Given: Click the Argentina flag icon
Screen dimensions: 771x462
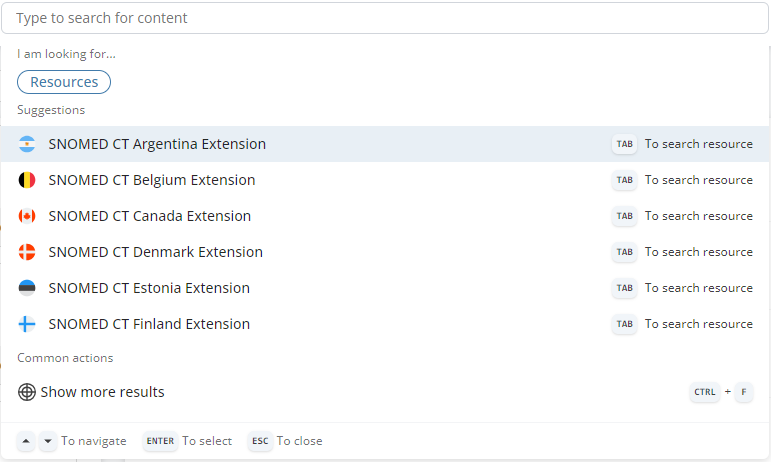Looking at the screenshot, I should (x=27, y=144).
